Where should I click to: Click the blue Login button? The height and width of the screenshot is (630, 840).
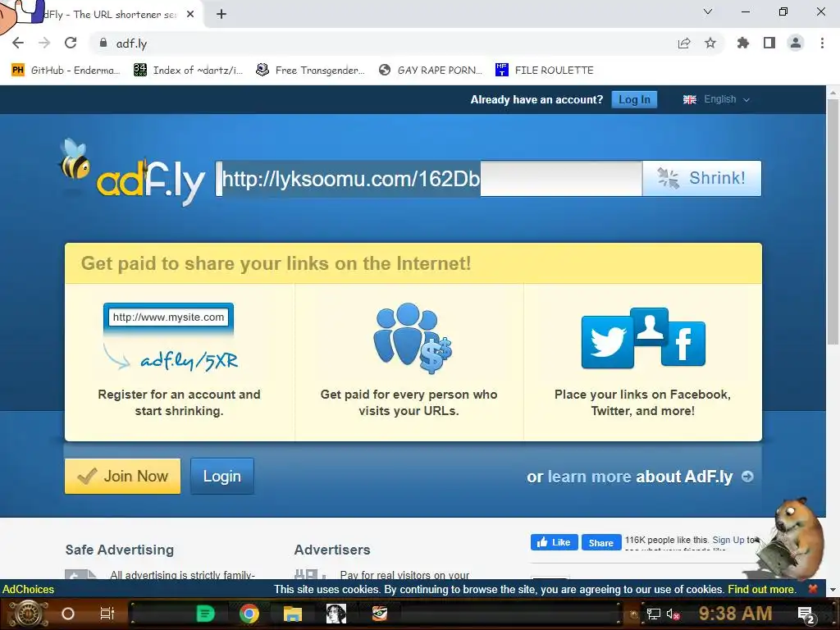(x=222, y=477)
